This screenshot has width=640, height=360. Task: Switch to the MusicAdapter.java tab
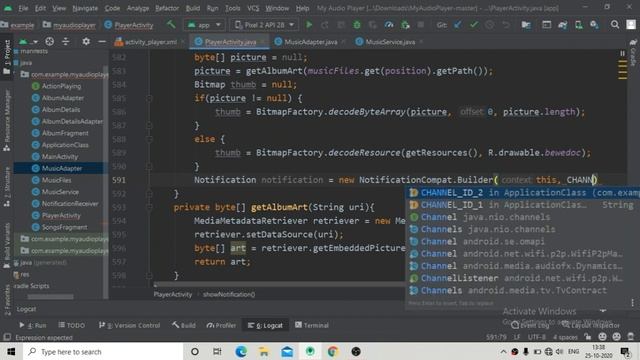(x=311, y=42)
